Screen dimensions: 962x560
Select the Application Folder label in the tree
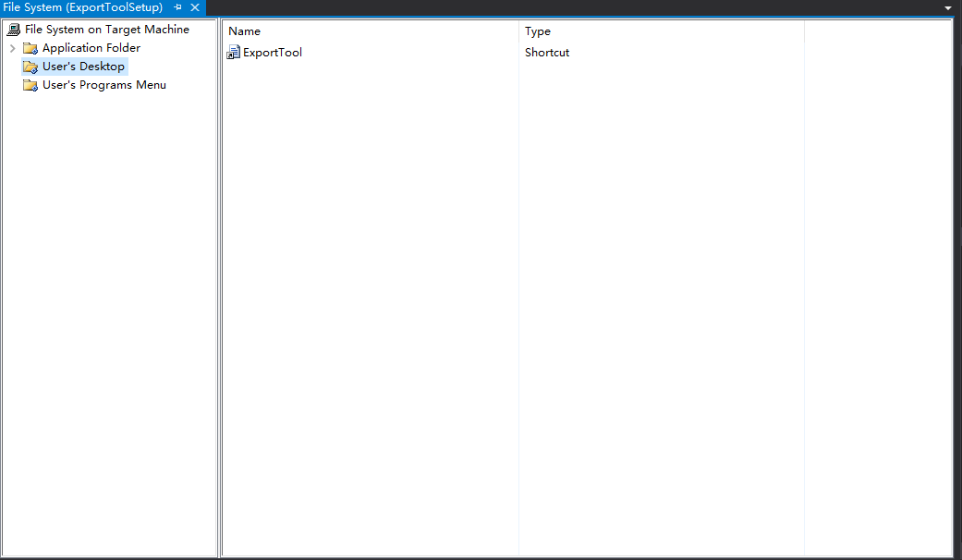(91, 48)
